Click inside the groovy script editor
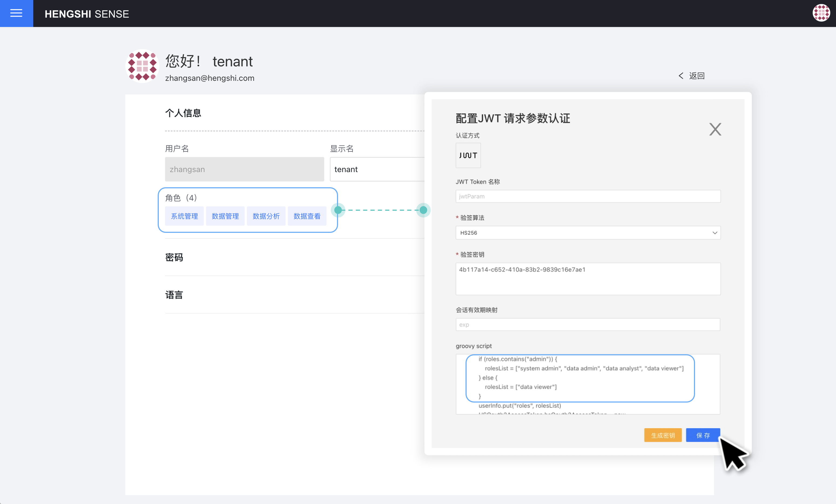This screenshot has height=504, width=836. coord(588,384)
